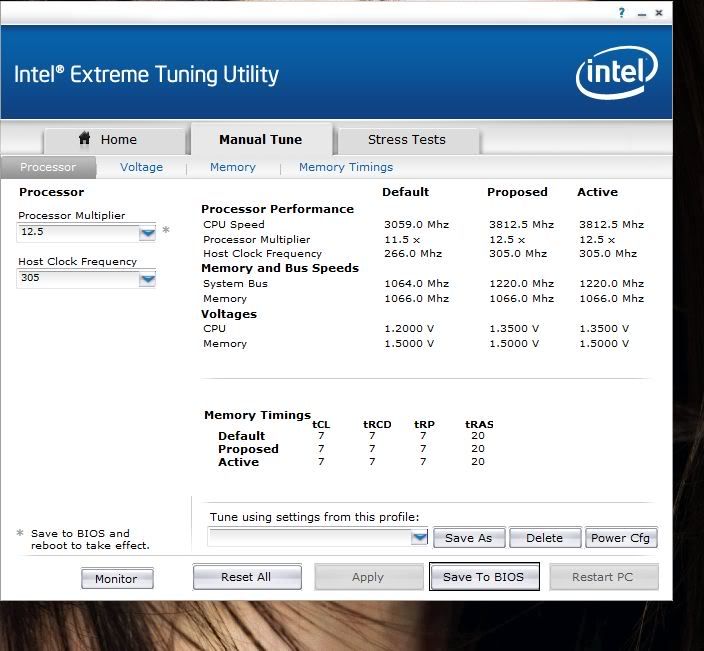Click Save To BIOS button
This screenshot has height=651, width=704.
point(484,577)
